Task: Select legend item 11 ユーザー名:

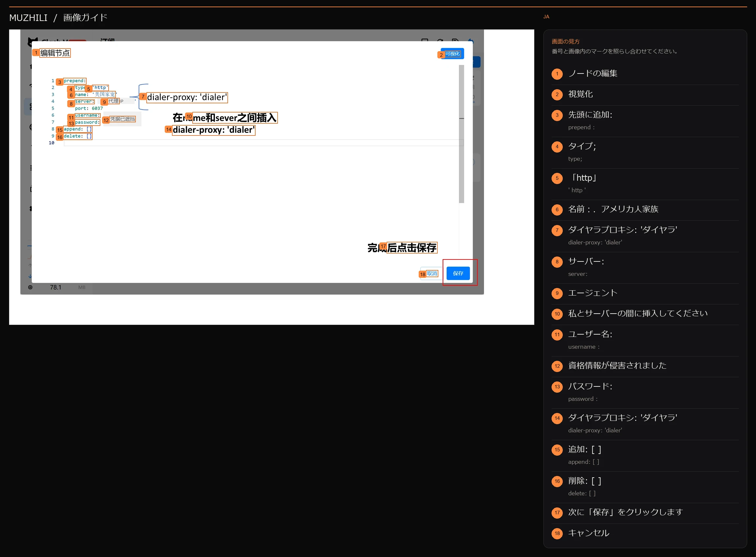Action: [645, 340]
